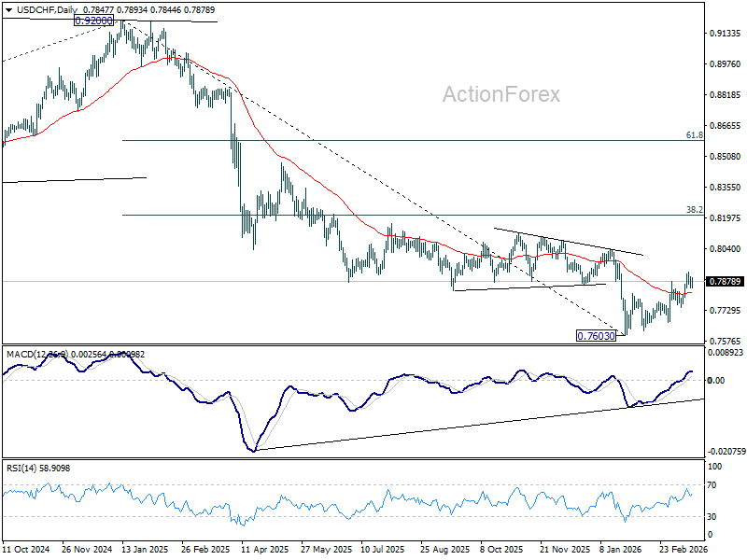The height and width of the screenshot is (560, 747).
Task: Click the RSI(14) indicator label
Action: (21, 469)
